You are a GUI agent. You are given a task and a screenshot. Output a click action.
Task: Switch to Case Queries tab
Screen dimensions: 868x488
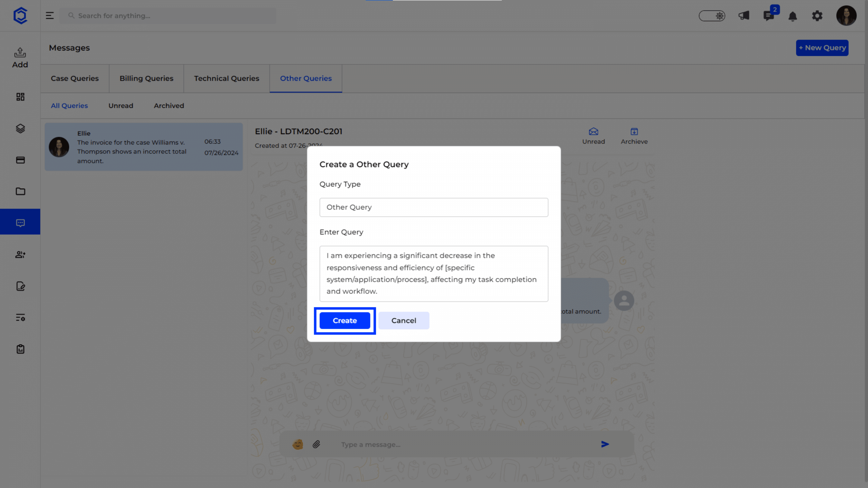tap(75, 78)
